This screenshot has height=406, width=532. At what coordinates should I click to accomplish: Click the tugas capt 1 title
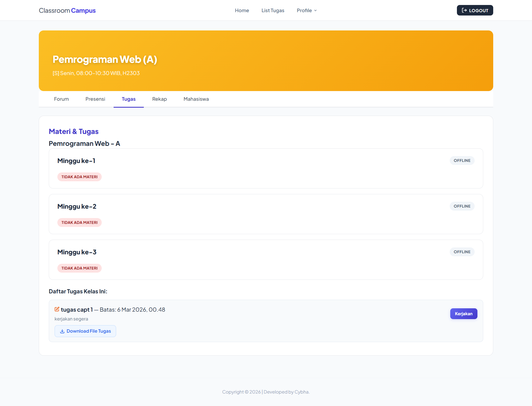point(77,309)
